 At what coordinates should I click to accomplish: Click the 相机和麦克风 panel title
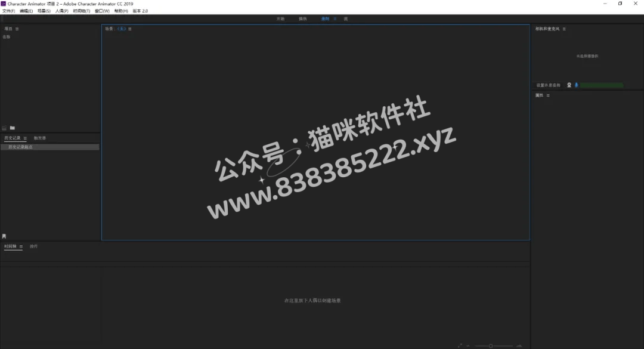point(547,29)
